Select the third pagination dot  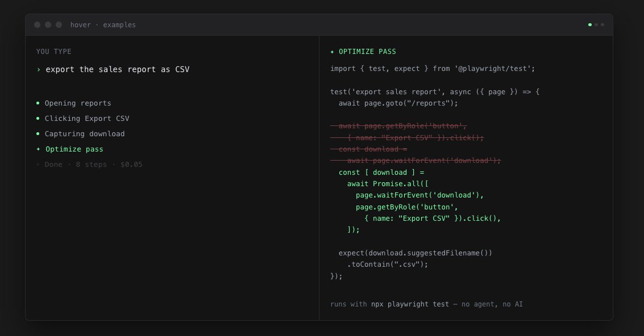pos(603,24)
